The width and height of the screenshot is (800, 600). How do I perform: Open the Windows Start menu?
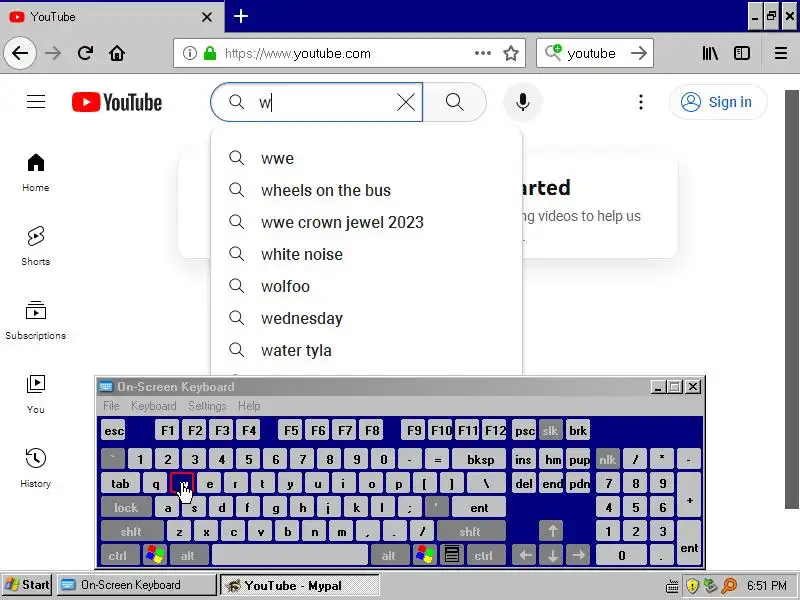[x=27, y=585]
